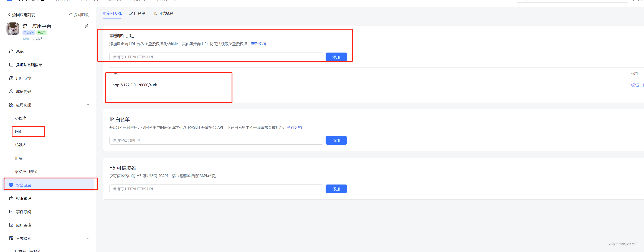Select 网页 under 应用功能
This screenshot has width=644, height=252.
[19, 131]
